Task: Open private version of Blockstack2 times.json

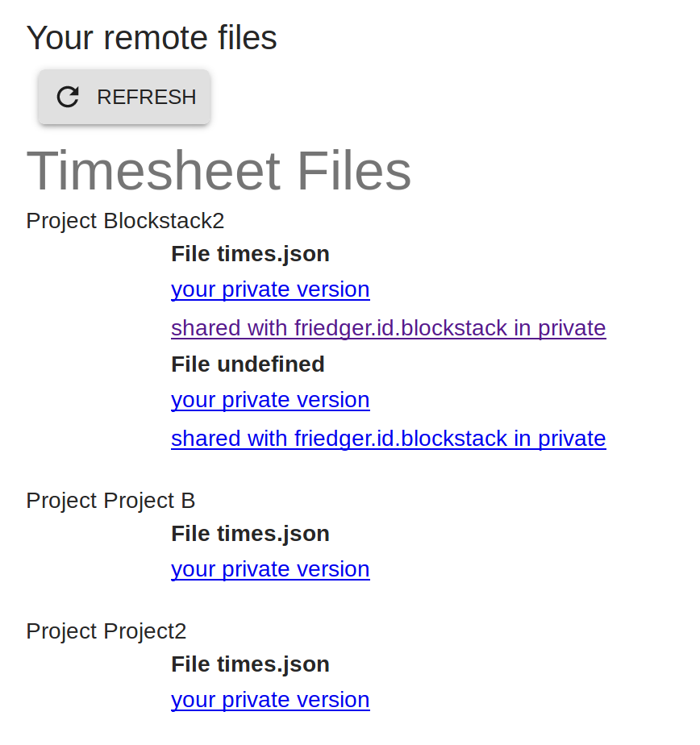Action: tap(270, 289)
